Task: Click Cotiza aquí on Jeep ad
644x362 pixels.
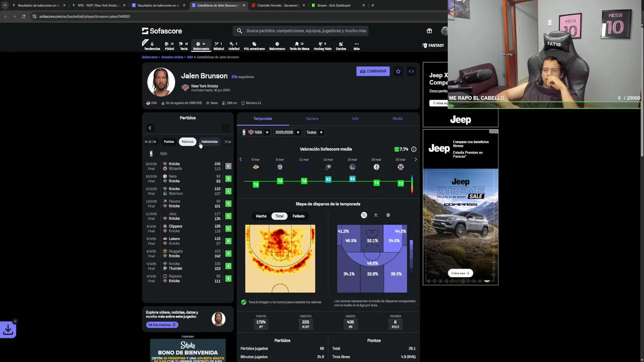Action: tap(460, 273)
